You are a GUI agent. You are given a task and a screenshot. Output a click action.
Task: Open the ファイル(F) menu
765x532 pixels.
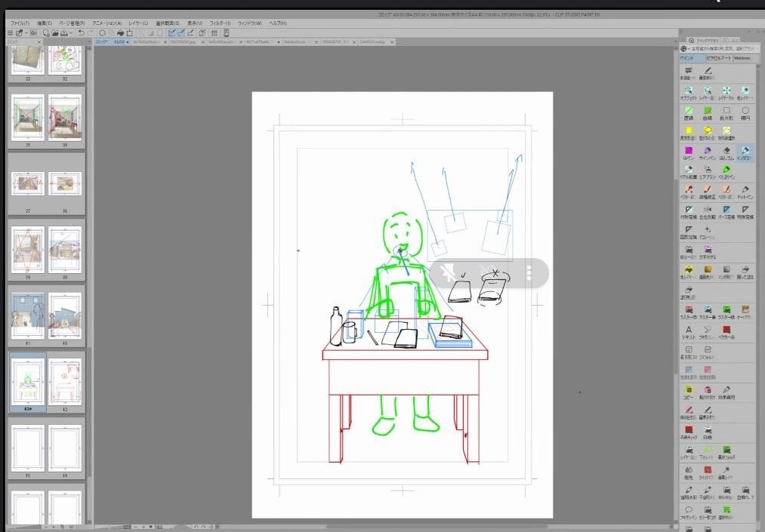pyautogui.click(x=20, y=23)
